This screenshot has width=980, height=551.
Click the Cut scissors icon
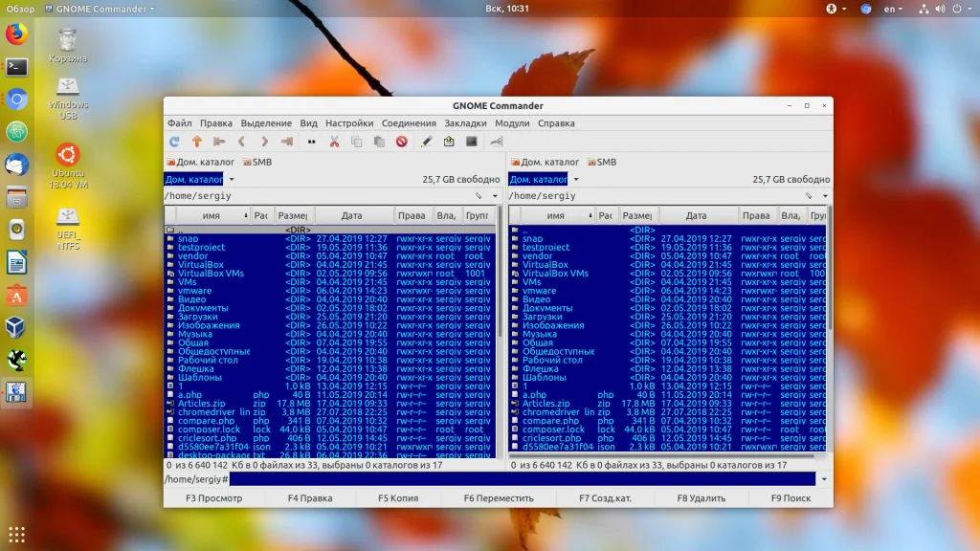click(x=334, y=142)
